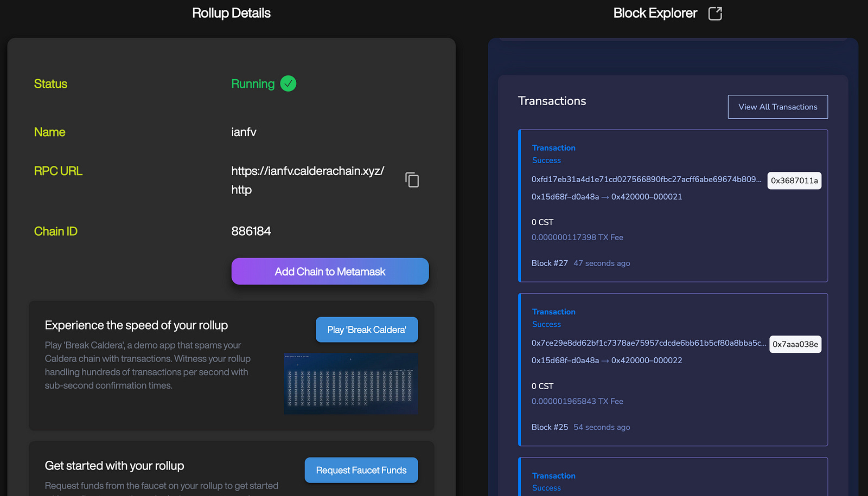Click the Running status text

tap(253, 84)
